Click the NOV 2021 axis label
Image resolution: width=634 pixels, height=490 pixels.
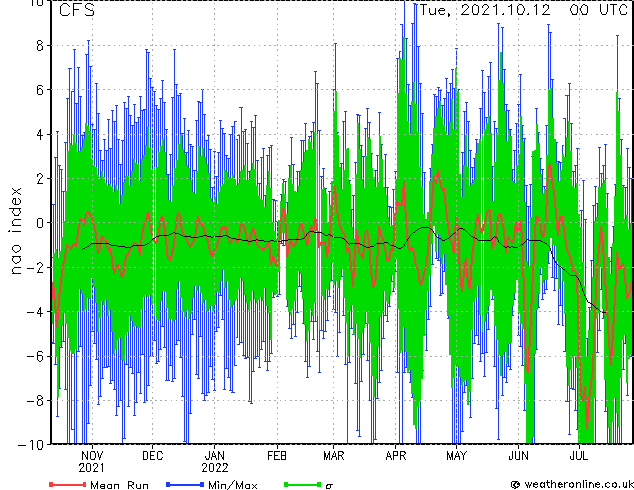[x=92, y=462]
